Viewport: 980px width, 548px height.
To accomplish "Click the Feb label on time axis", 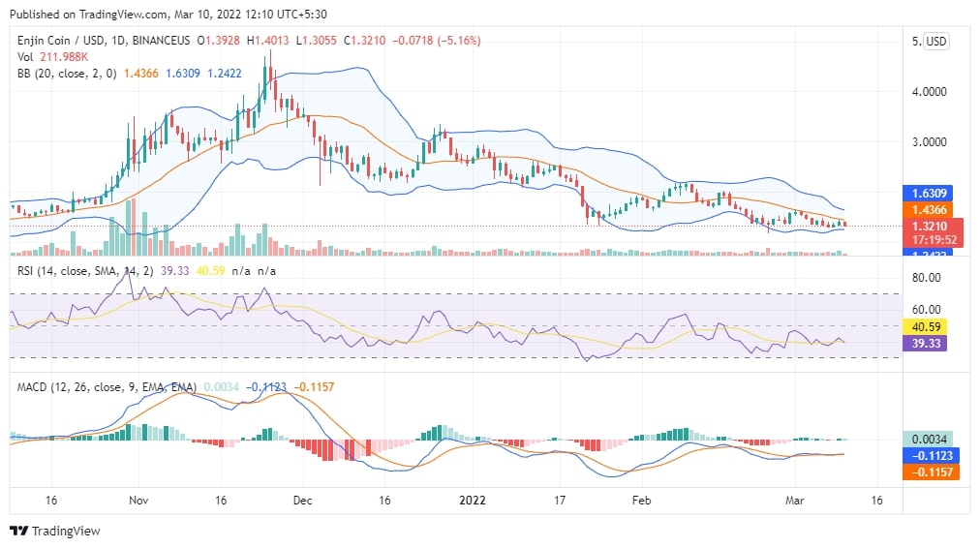I will (x=641, y=501).
